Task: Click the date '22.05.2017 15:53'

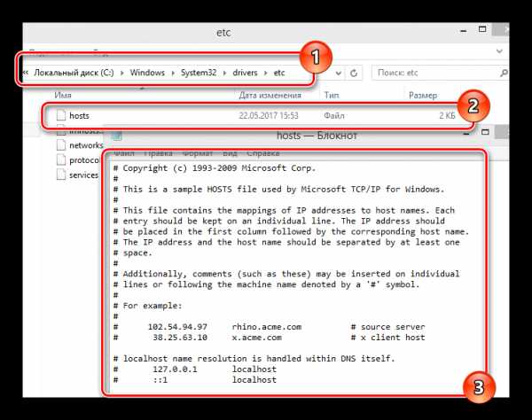Action: point(269,115)
